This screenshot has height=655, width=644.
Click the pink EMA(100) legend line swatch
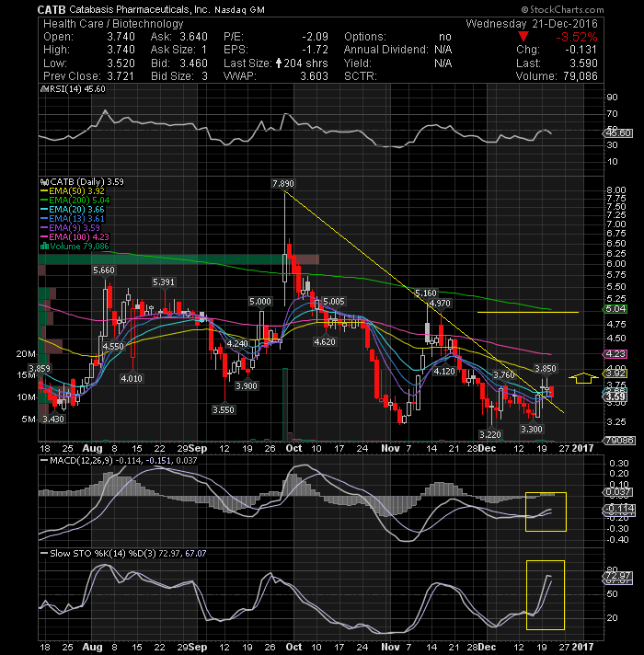tap(44, 236)
